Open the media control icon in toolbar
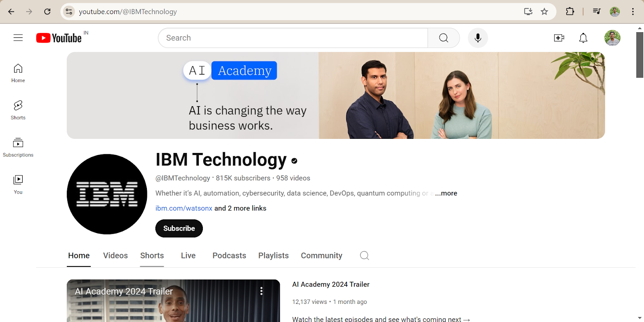The image size is (644, 322). click(x=597, y=12)
